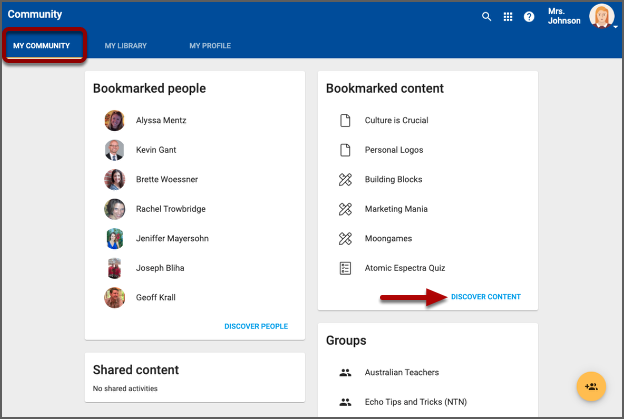624x419 pixels.
Task: Click the document icon beside Culture is Crucial
Action: [345, 121]
